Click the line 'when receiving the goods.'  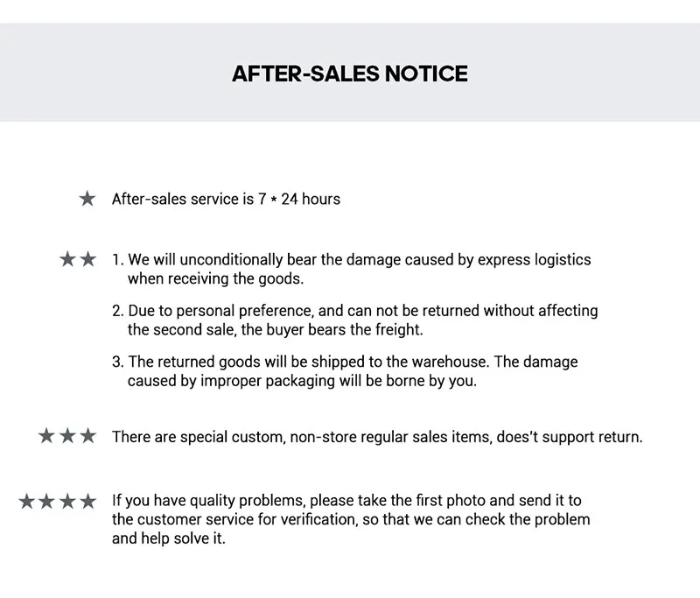click(215, 278)
